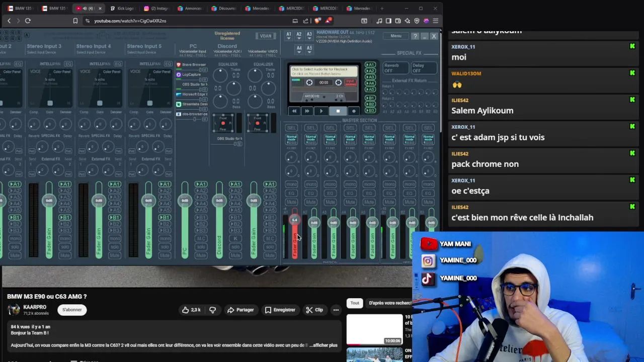Open the VBAN settings
Image resolution: width=644 pixels, height=362 pixels.
266,36
